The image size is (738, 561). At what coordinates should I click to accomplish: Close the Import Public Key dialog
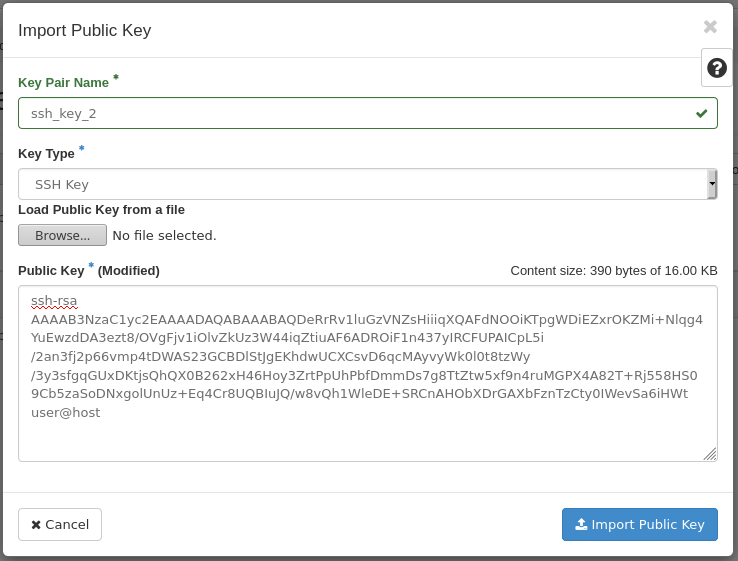pos(710,27)
